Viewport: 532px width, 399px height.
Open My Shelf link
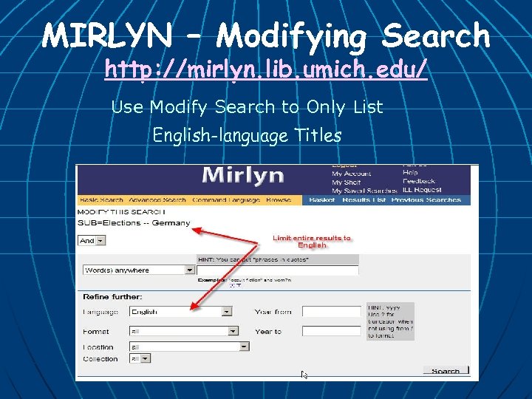pos(346,183)
